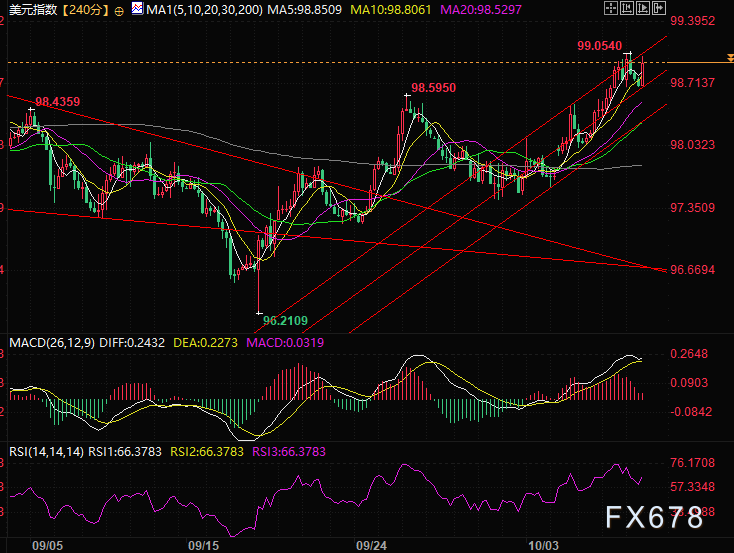Viewport: 734px width, 553px height.
Task: Select the yellow DEA:0.2273 label
Action: (208, 343)
